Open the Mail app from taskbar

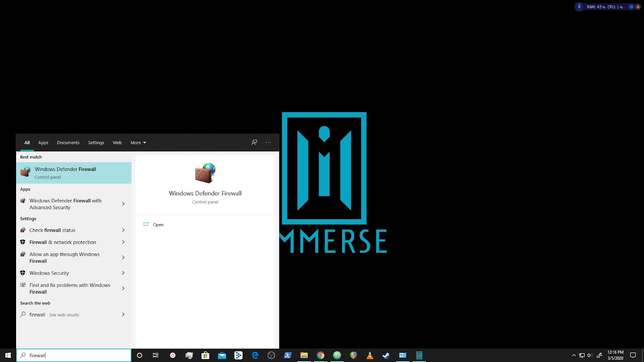click(222, 356)
